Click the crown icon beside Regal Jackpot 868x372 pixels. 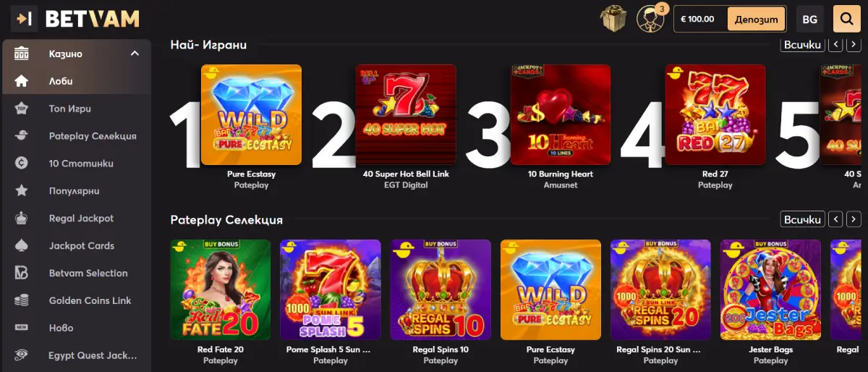(22, 219)
